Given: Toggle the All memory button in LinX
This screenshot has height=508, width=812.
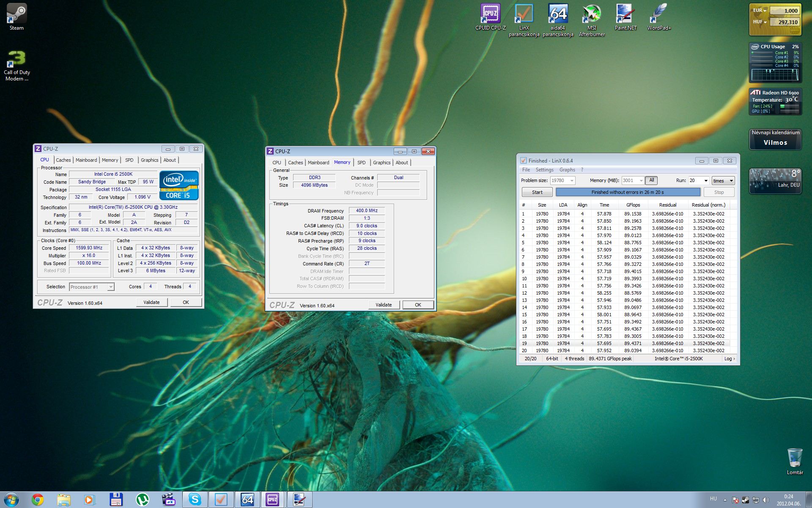Looking at the screenshot, I should tap(651, 180).
